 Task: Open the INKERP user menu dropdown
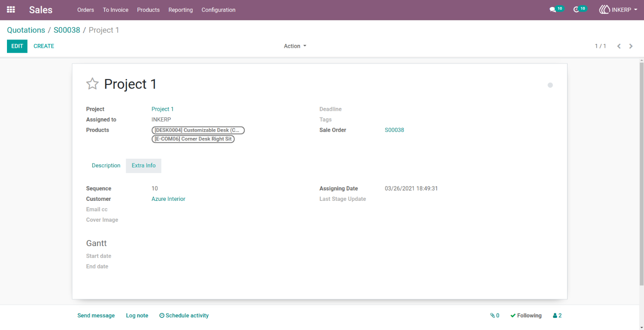coord(618,10)
